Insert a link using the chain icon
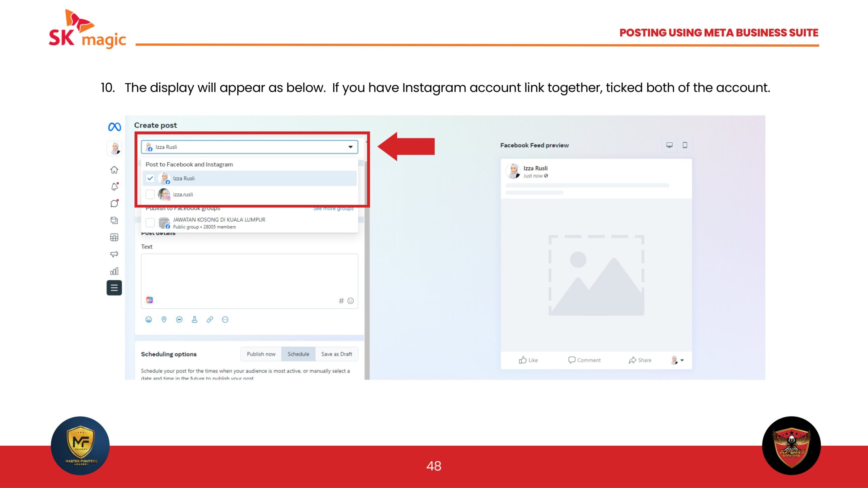 (x=210, y=320)
